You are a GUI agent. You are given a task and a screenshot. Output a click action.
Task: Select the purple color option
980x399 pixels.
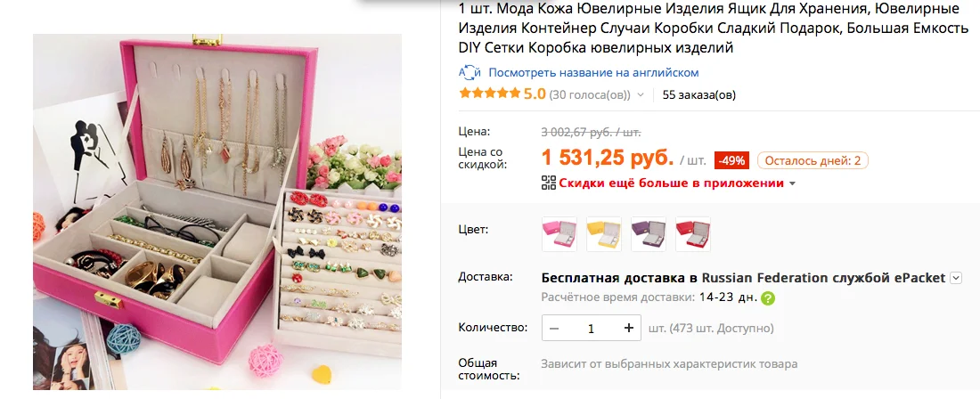click(648, 234)
